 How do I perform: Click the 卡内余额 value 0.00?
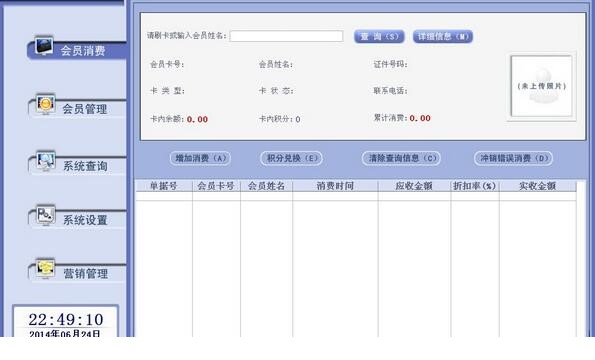pos(197,119)
